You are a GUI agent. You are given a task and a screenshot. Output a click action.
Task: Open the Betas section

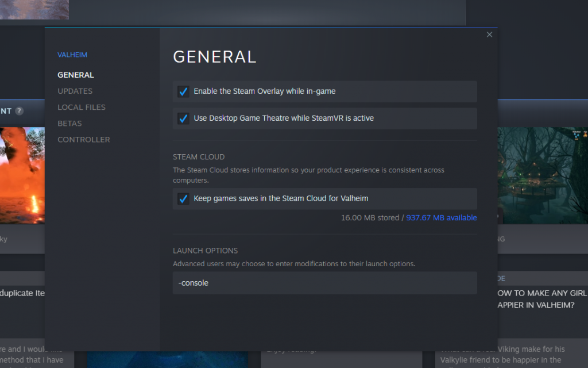tap(69, 124)
